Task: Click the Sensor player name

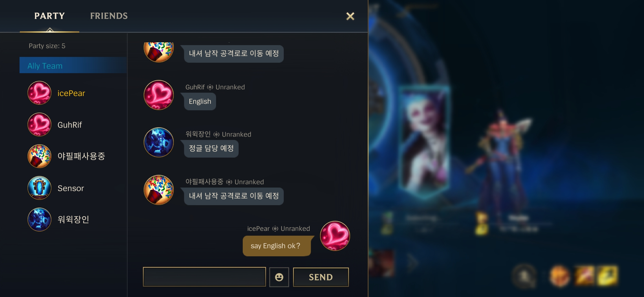Action: point(71,188)
